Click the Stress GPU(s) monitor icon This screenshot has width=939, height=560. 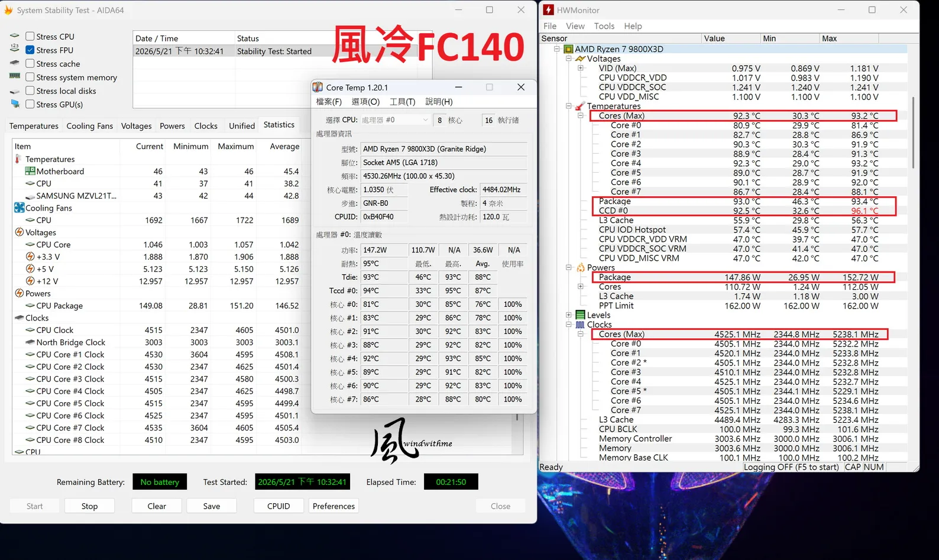15,104
